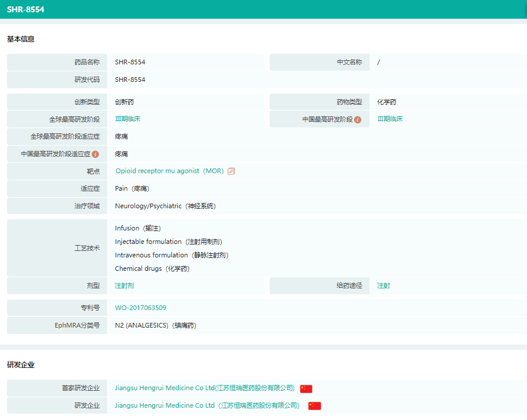Click the 研发企业 section heading

coord(20,365)
